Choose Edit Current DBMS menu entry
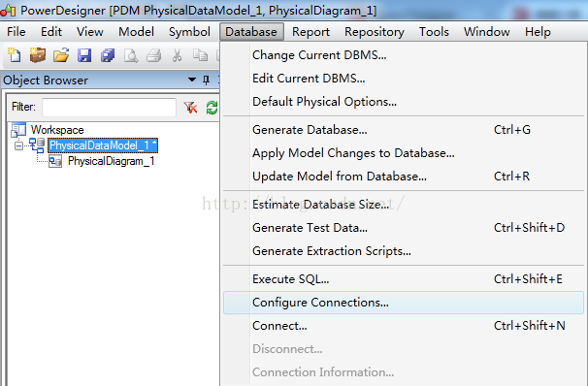 [404, 79]
